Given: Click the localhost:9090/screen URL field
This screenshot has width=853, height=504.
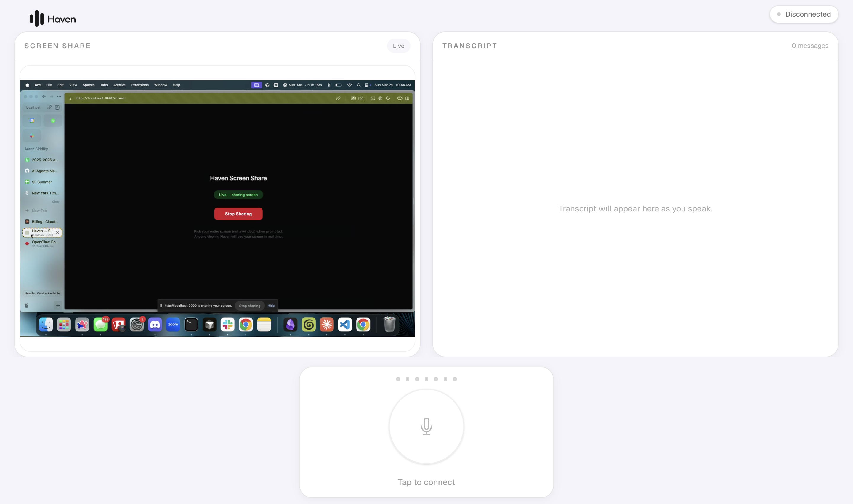Looking at the screenshot, I should click(100, 99).
